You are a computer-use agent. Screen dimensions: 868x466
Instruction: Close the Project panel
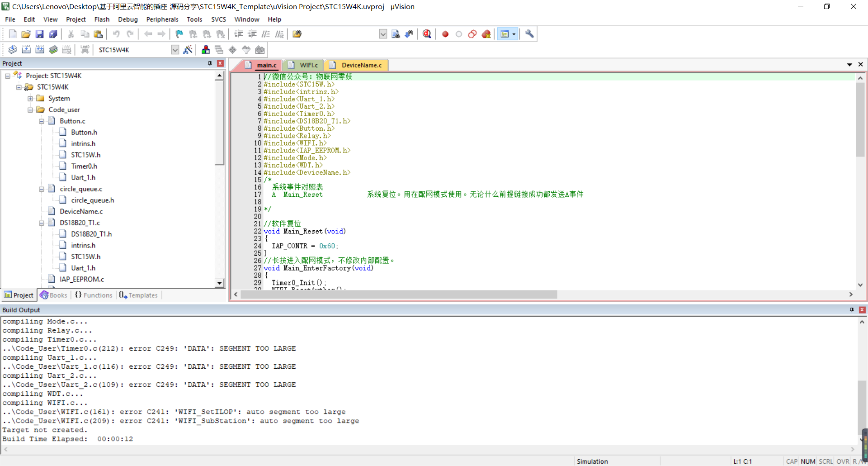220,63
